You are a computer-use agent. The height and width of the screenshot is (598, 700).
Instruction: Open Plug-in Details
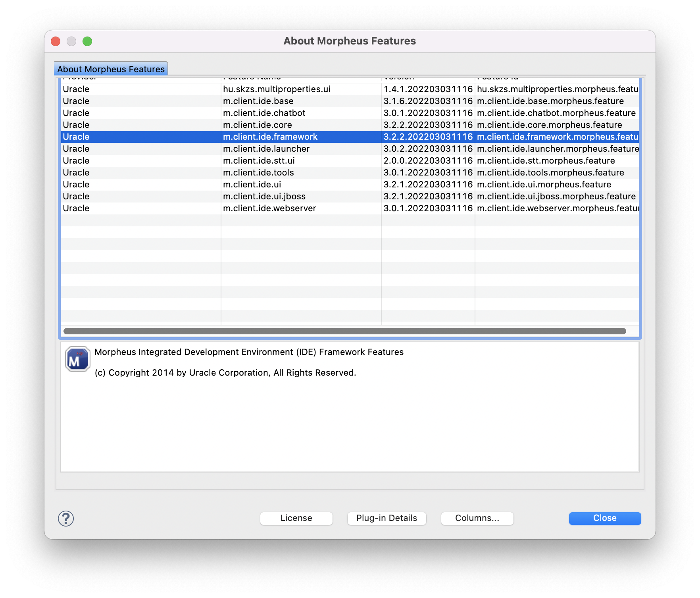tap(387, 518)
